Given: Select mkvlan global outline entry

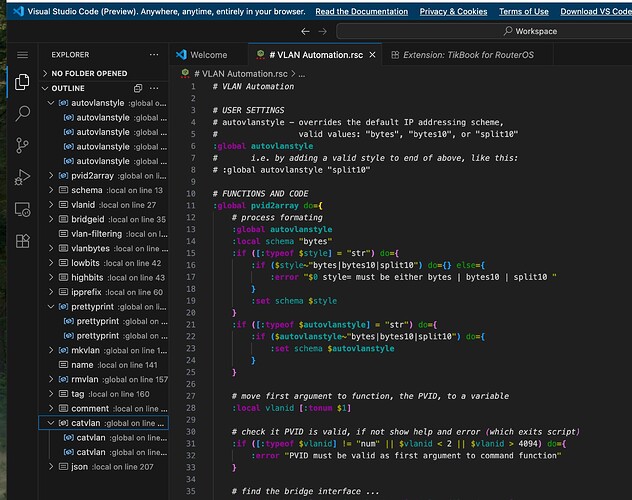Looking at the screenshot, I should click(104, 350).
